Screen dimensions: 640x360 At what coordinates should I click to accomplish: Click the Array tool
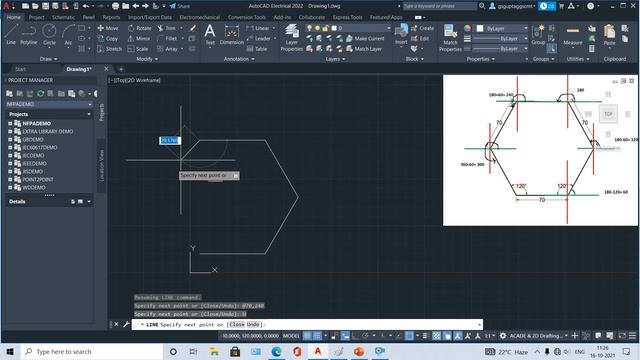[168, 49]
